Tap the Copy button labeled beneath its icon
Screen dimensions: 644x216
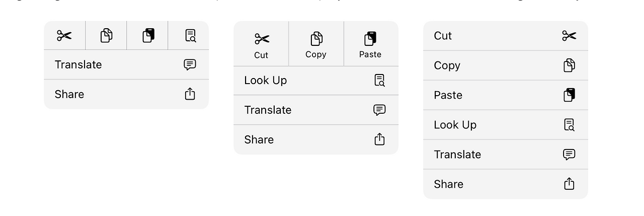(x=316, y=45)
